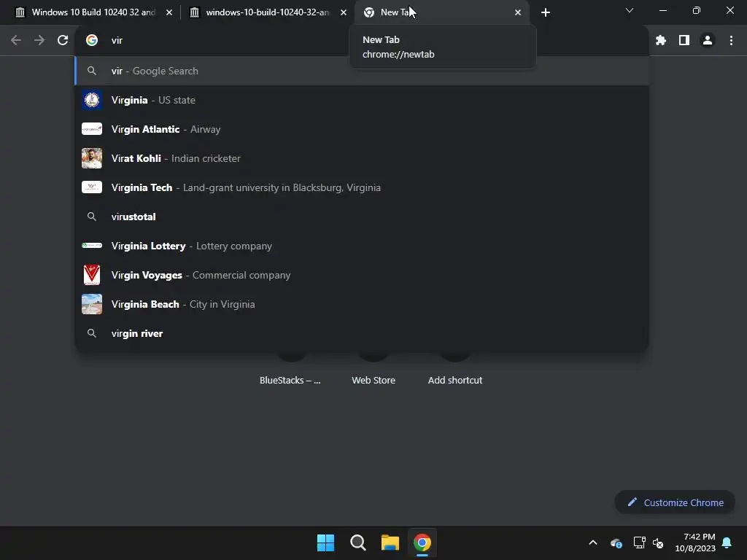Click Add shortcut

point(455,380)
